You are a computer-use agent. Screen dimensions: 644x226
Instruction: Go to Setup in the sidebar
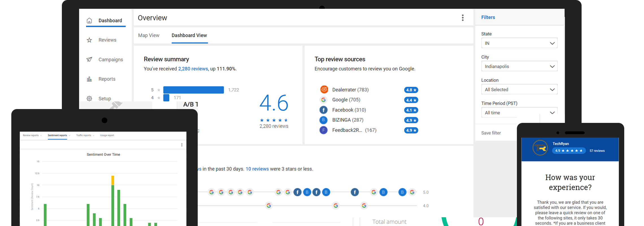coord(105,98)
